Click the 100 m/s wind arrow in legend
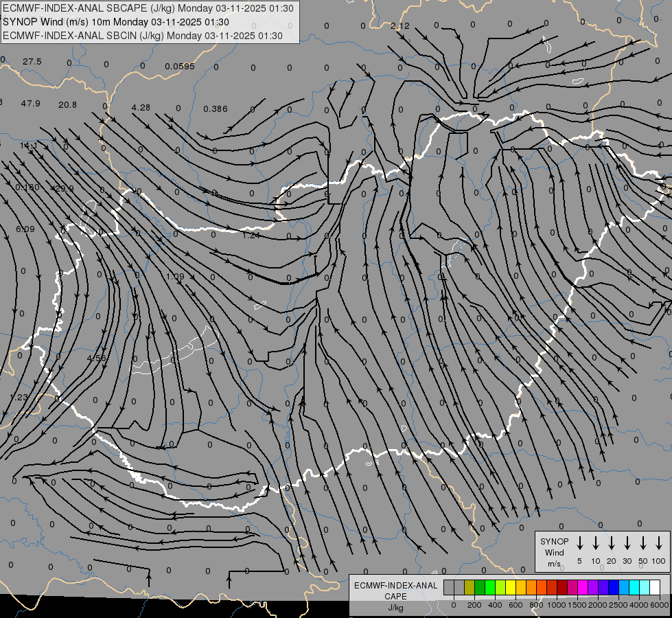Viewport: 672px width, 618px height. coord(659,543)
